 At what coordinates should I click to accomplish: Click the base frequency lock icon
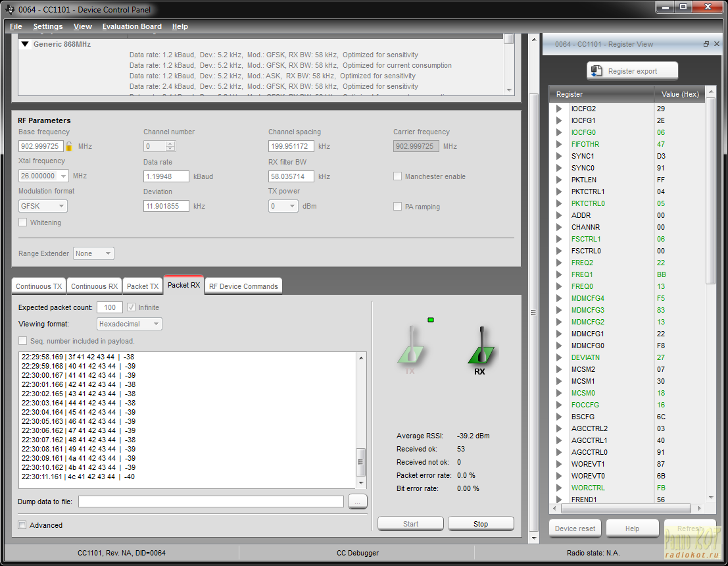[69, 146]
